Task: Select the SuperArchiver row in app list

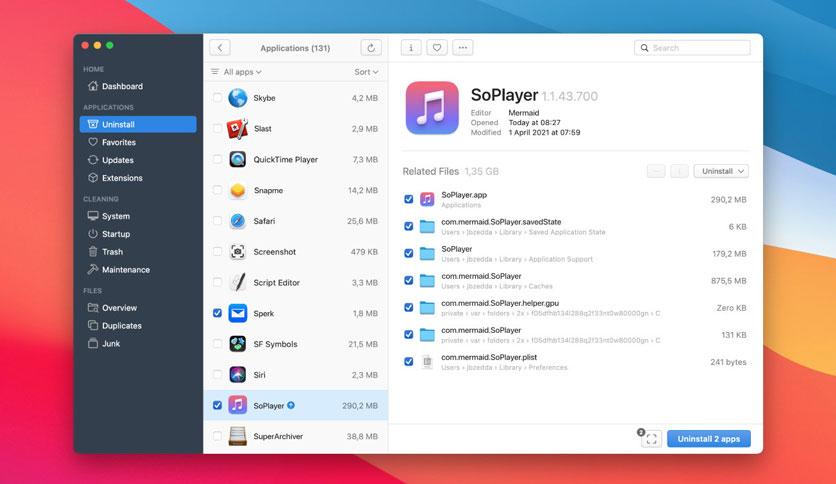Action: click(295, 436)
